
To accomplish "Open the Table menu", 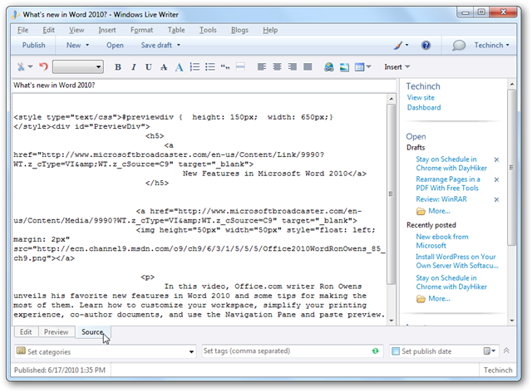I will tap(176, 30).
